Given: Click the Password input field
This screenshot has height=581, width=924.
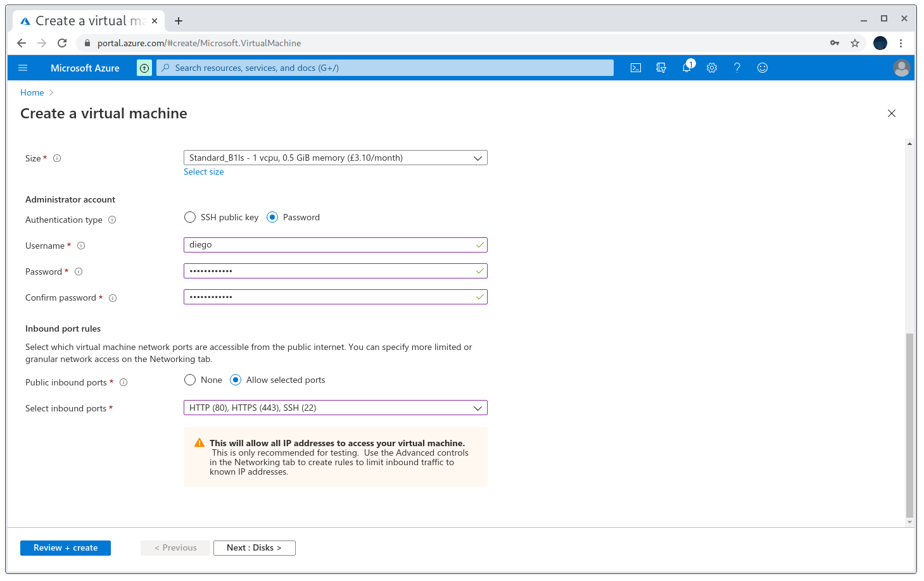Looking at the screenshot, I should coord(336,271).
